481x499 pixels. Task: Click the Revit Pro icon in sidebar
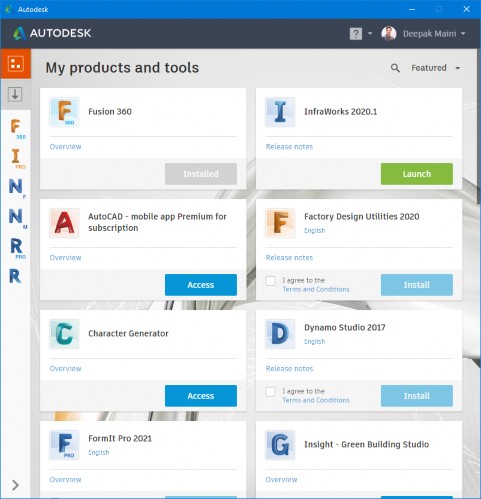point(17,248)
